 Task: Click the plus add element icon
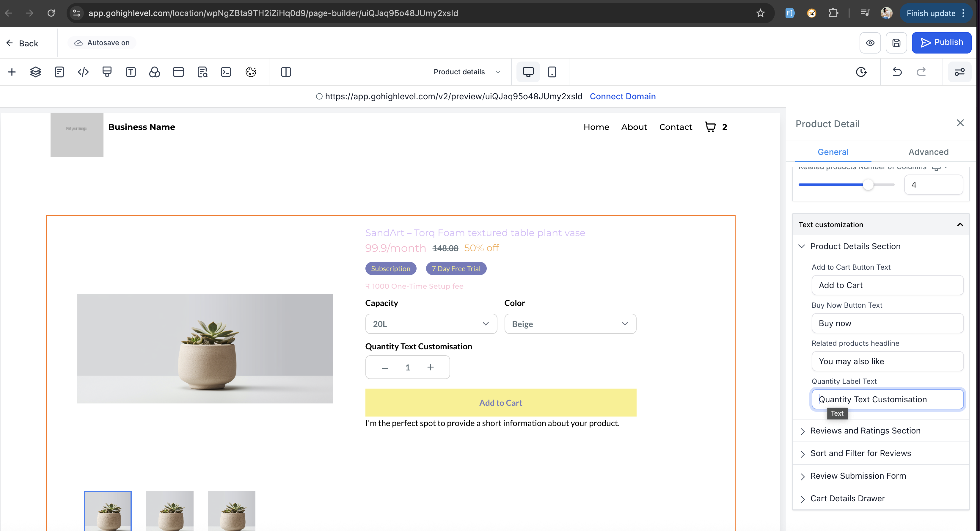coord(12,72)
